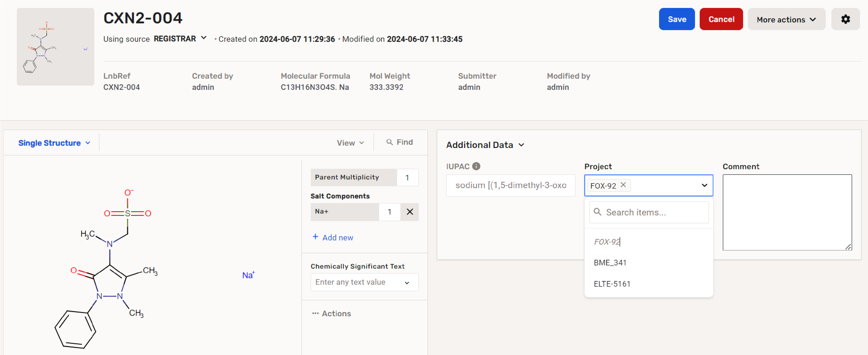Select BME_341 from project list

click(x=610, y=262)
